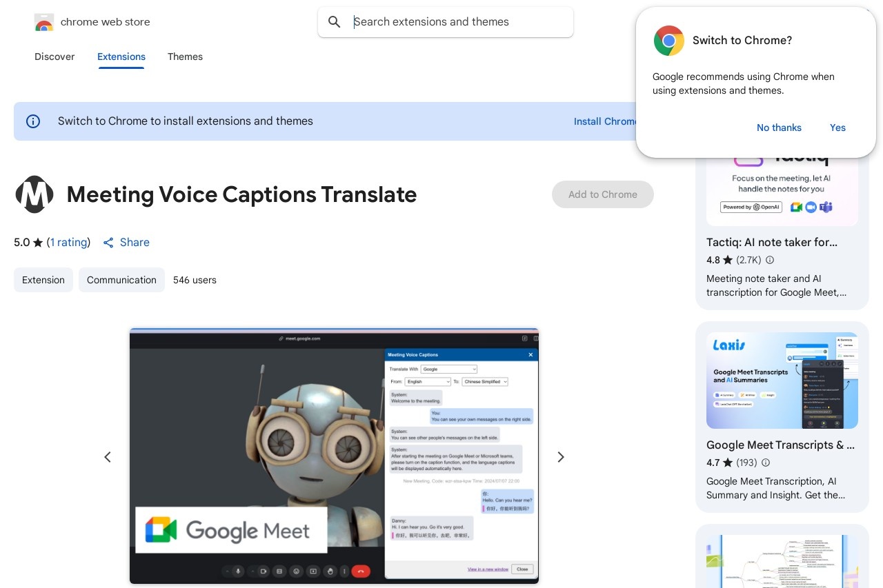The width and height of the screenshot is (883, 588).
Task: Click the search magnifier icon
Action: coord(335,22)
